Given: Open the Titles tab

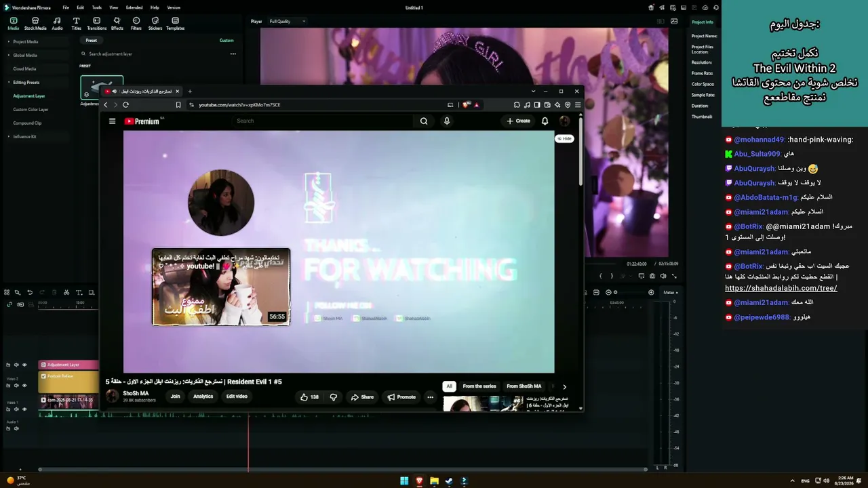Looking at the screenshot, I should pos(76,24).
